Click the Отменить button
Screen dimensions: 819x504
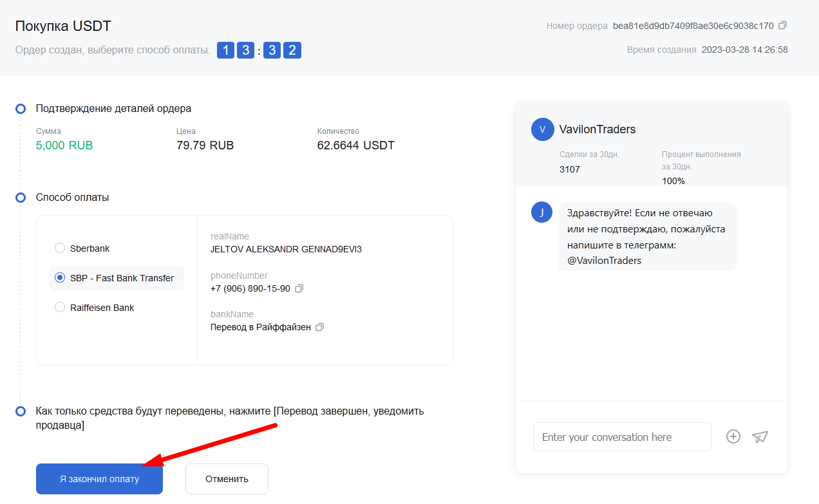(x=227, y=479)
